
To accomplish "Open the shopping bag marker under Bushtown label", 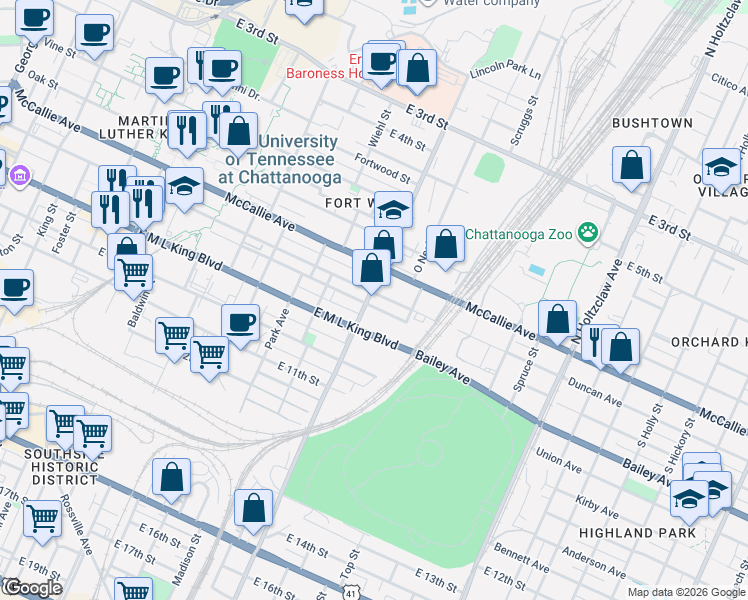I will [x=631, y=166].
